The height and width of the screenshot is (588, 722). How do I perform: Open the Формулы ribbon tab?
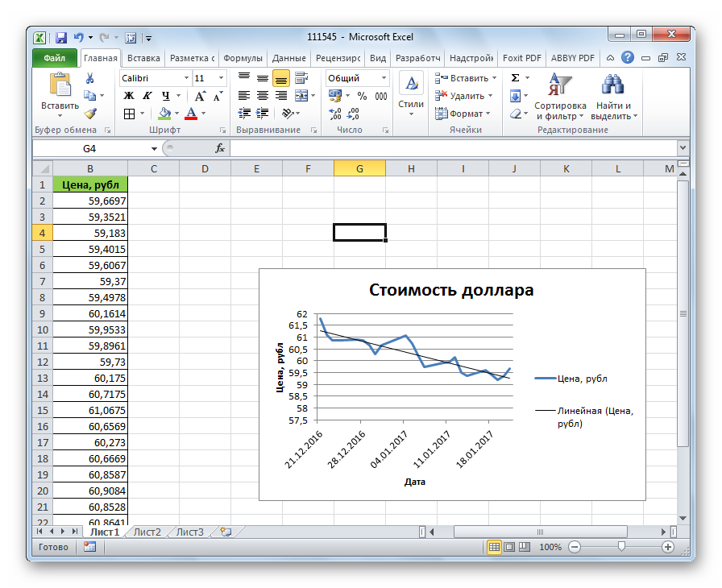pyautogui.click(x=243, y=58)
